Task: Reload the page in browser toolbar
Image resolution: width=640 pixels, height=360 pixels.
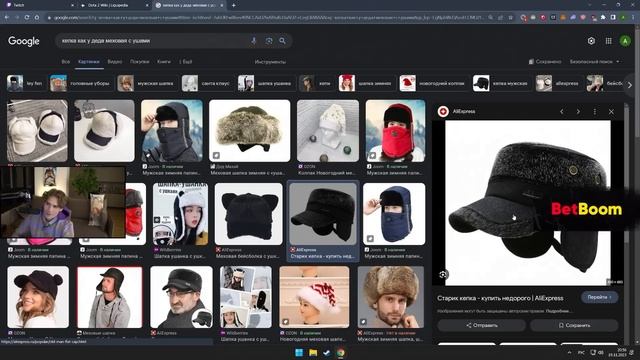Action: [x=27, y=17]
